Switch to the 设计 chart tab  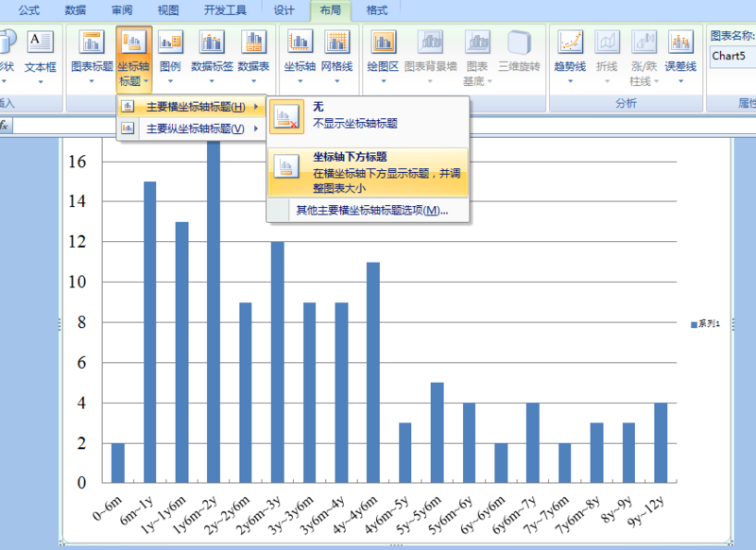tap(283, 10)
